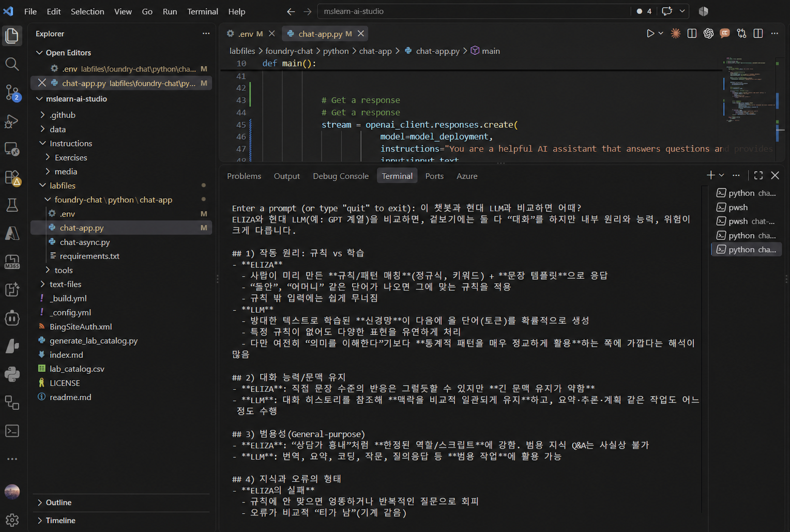
Task: Close the bottom panel
Action: pos(775,175)
